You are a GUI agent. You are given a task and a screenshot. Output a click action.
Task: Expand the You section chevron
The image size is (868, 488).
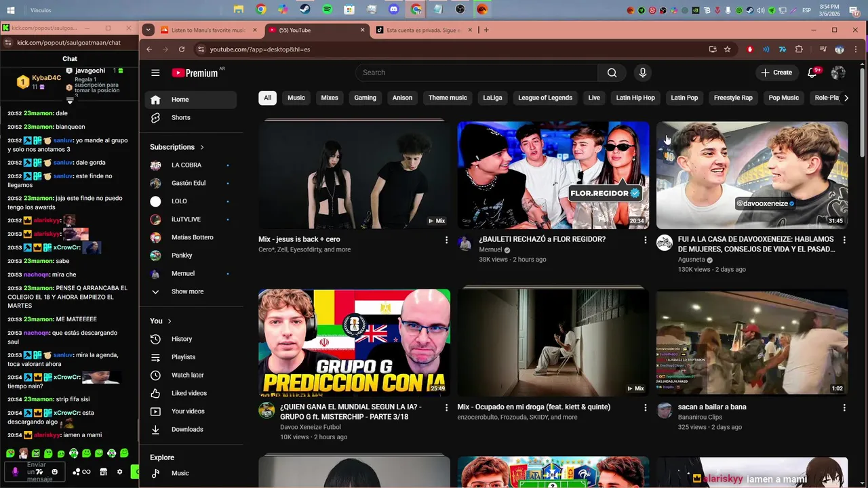[170, 321]
